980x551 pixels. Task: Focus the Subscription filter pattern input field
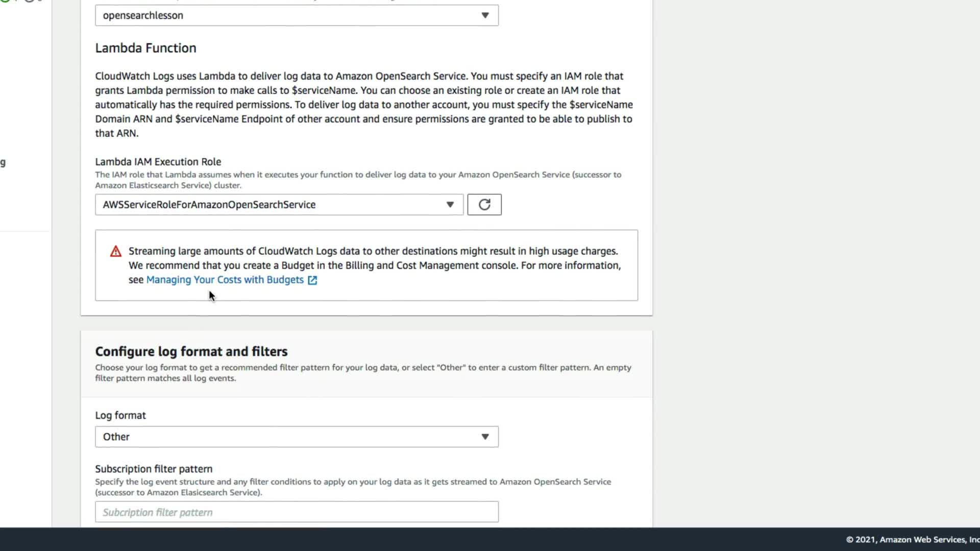click(296, 512)
